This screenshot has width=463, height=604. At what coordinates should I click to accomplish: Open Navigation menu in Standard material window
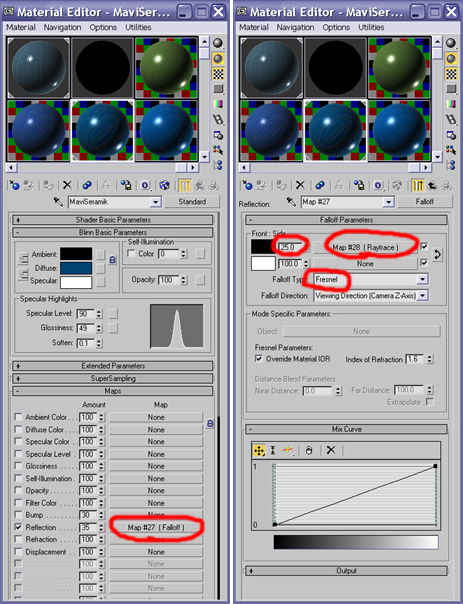coord(62,27)
